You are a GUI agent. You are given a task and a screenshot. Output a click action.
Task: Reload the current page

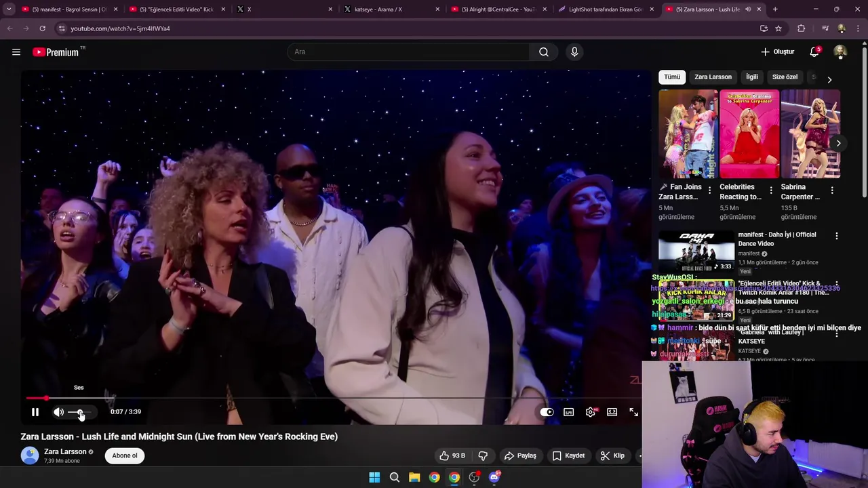(x=42, y=28)
